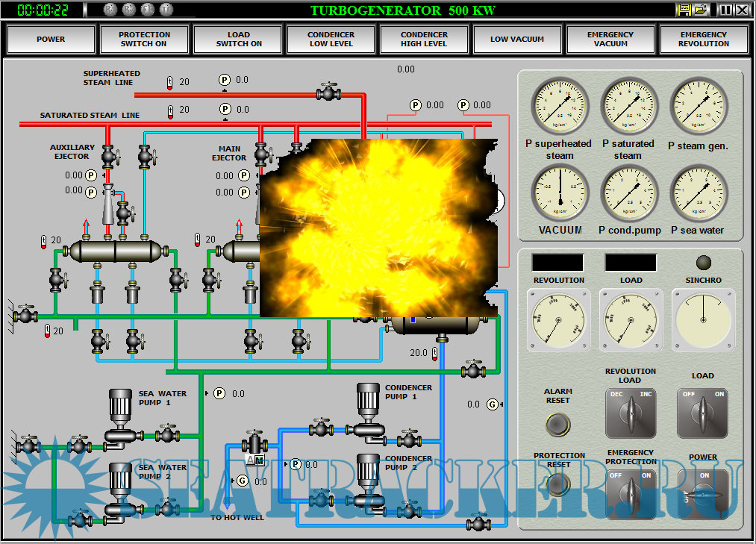The image size is (756, 544).
Task: Pause the simulation with the pause icon
Action: (x=725, y=10)
